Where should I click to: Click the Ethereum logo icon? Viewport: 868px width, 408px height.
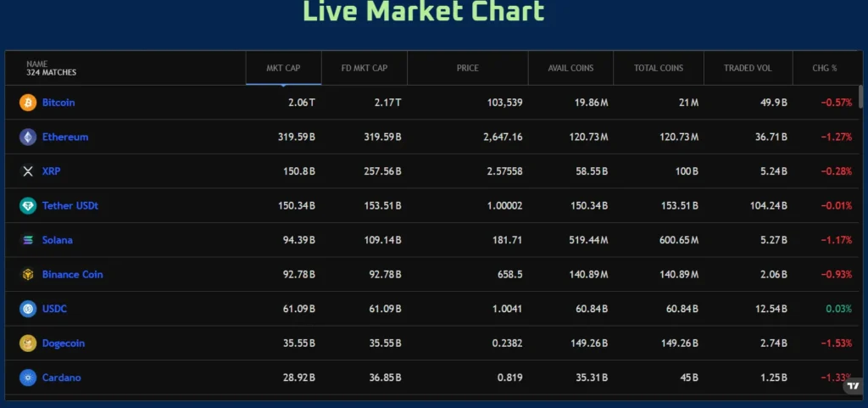28,137
